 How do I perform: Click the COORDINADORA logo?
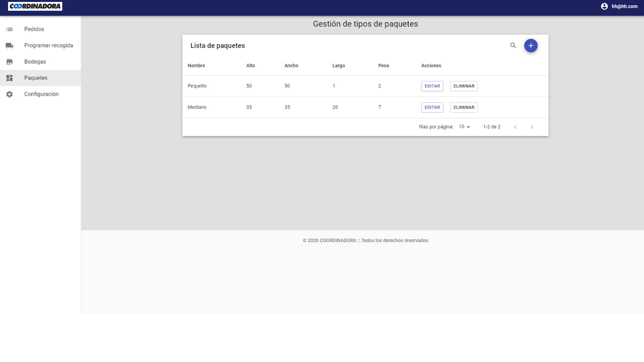(x=34, y=6)
